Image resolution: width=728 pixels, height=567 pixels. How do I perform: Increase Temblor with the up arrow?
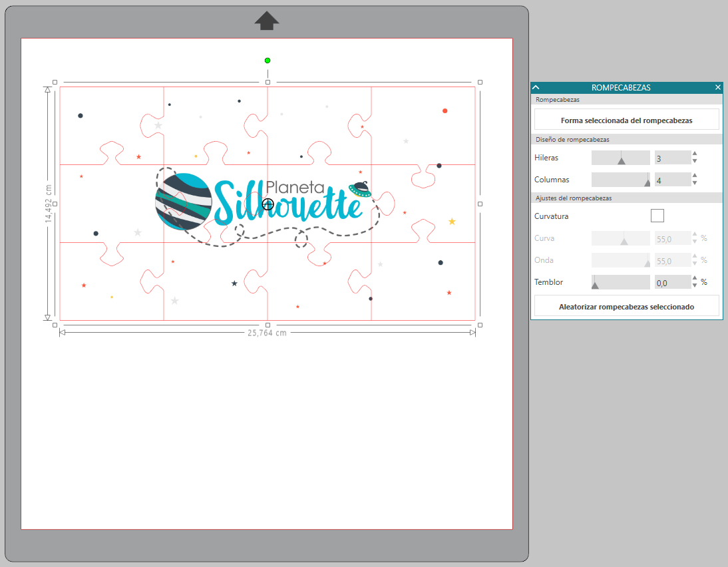point(695,278)
